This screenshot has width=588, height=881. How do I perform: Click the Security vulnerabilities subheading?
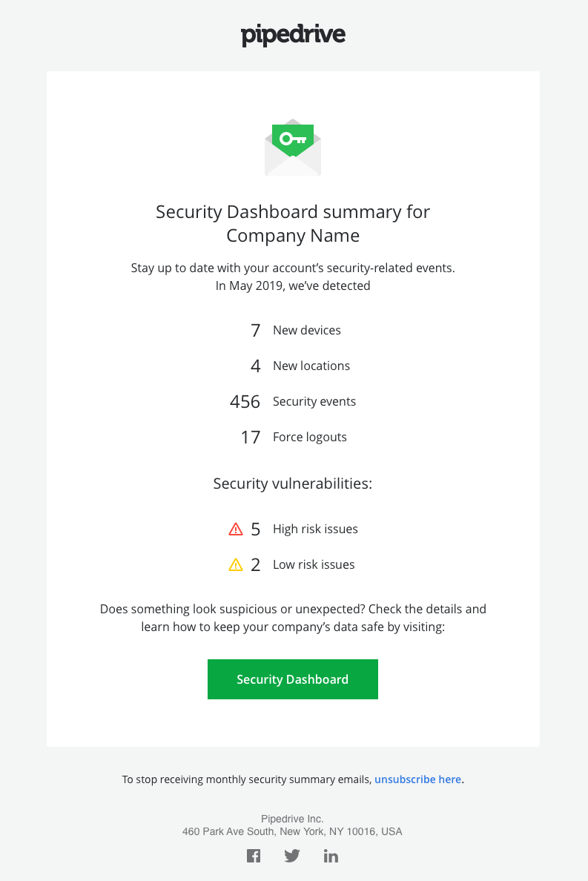tap(293, 484)
